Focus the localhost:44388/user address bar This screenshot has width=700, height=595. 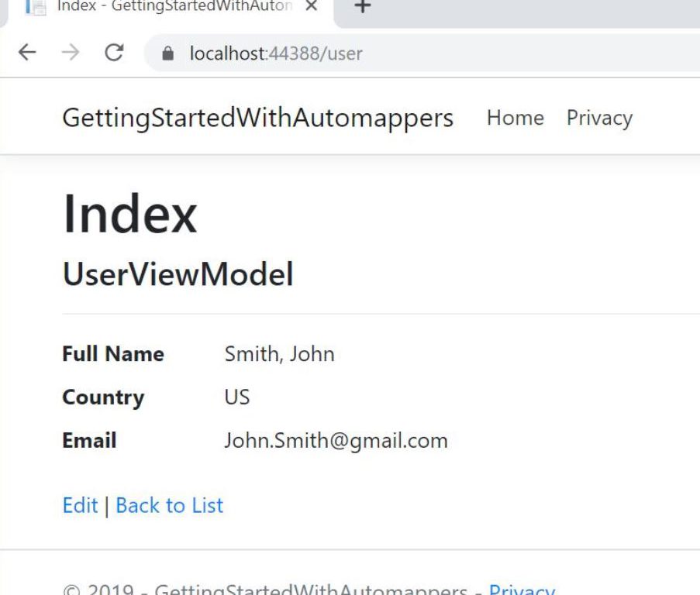pyautogui.click(x=388, y=53)
